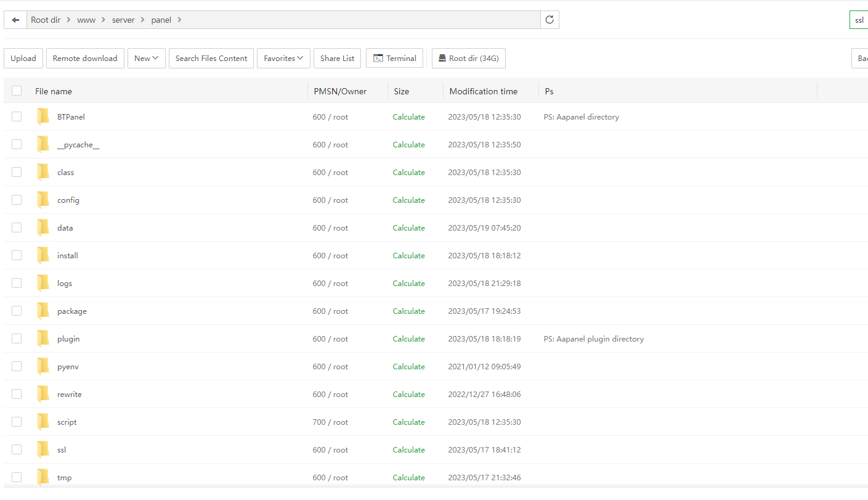Click the back arrow navigation icon
The image size is (868, 500).
point(15,20)
